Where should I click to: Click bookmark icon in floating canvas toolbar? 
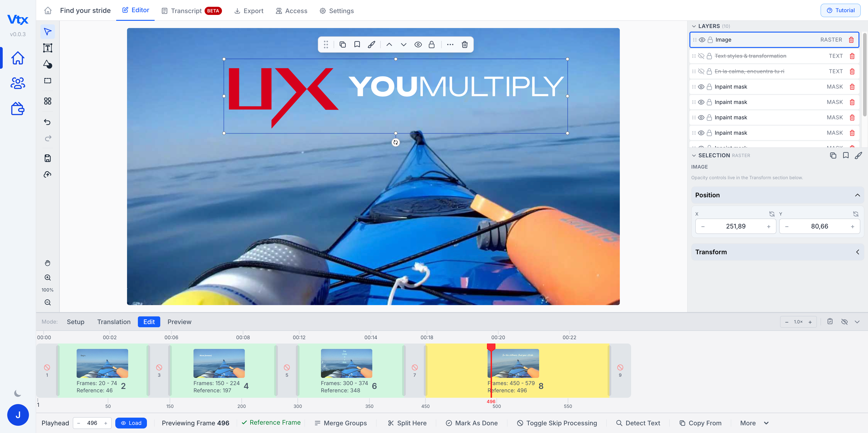357,45
